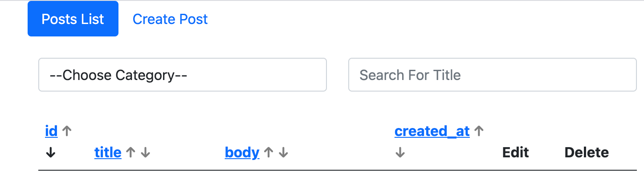Sort title descending with the down arrow
This screenshot has width=644, height=176.
click(146, 152)
